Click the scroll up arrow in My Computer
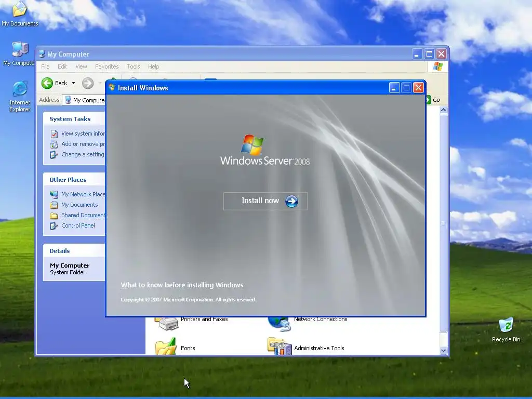This screenshot has width=532, height=399. pyautogui.click(x=443, y=110)
